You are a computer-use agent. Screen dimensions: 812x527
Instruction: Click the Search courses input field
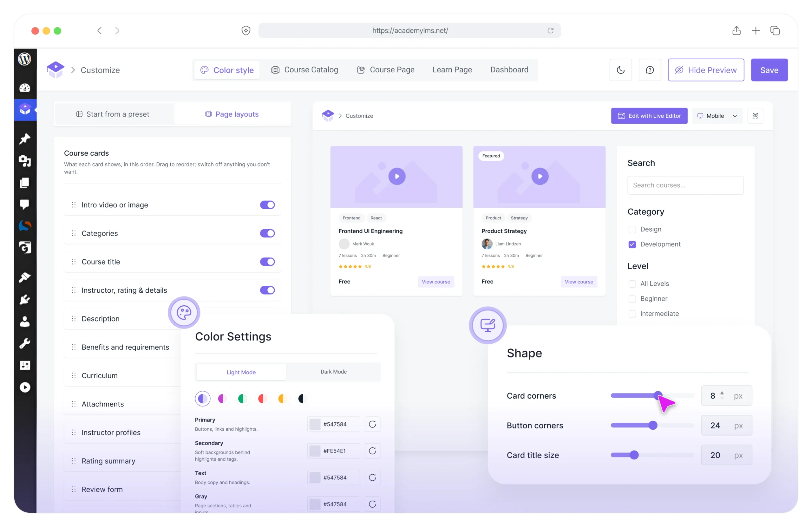(685, 185)
